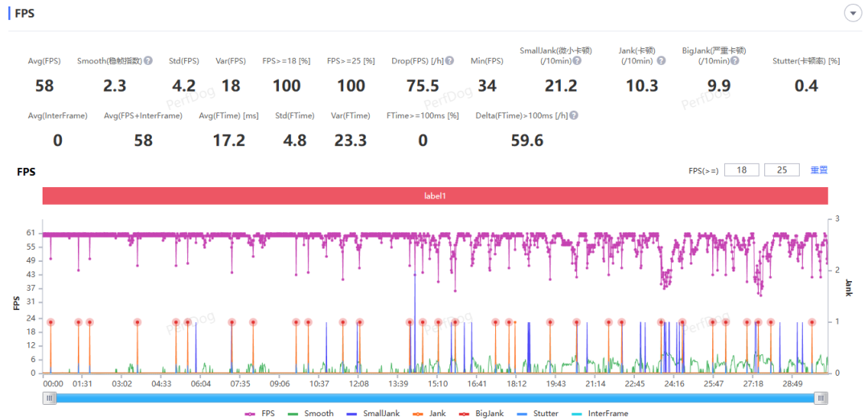Click the Jank value 10.3

pyautogui.click(x=641, y=86)
